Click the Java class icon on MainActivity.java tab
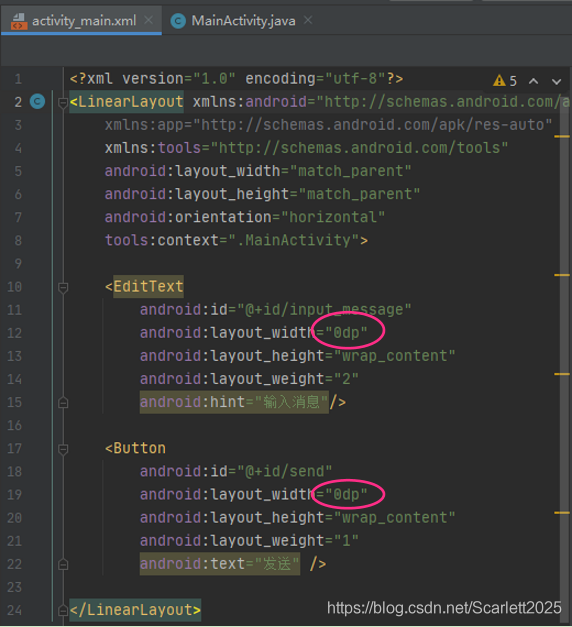The image size is (572, 627). (178, 21)
